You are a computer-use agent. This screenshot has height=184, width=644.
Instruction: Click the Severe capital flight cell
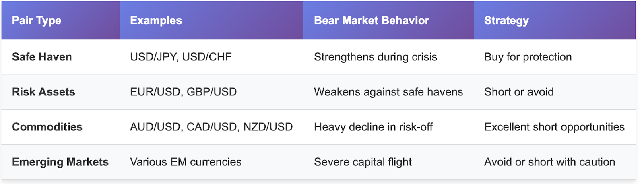[x=363, y=162]
